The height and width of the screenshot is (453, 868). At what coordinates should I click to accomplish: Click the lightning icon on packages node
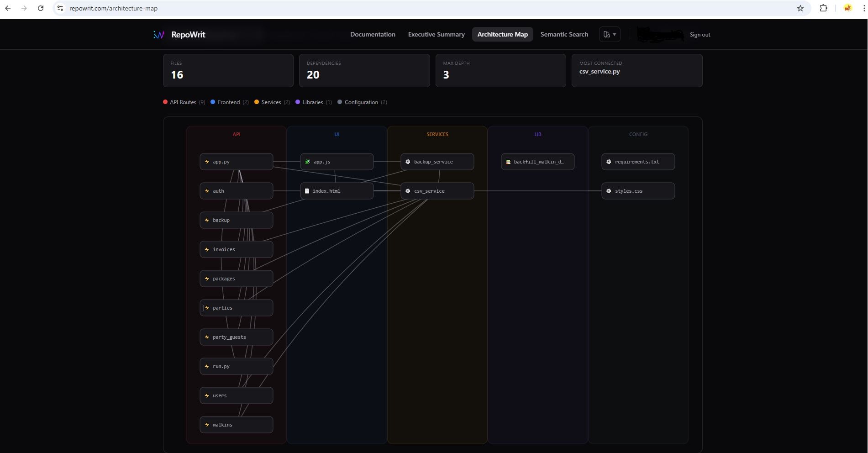(207, 279)
